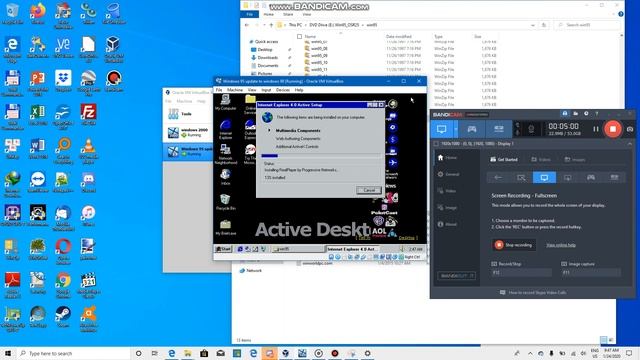The width and height of the screenshot is (640, 360).
Task: Choose around-mouse mode in Bandicam strip
Action: click(x=568, y=178)
